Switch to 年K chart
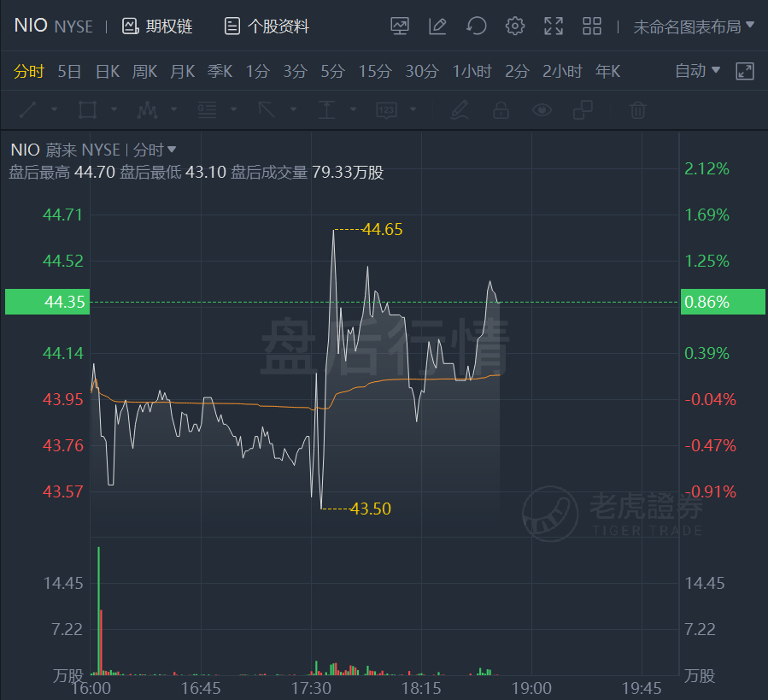Image resolution: width=768 pixels, height=700 pixels. [x=607, y=72]
